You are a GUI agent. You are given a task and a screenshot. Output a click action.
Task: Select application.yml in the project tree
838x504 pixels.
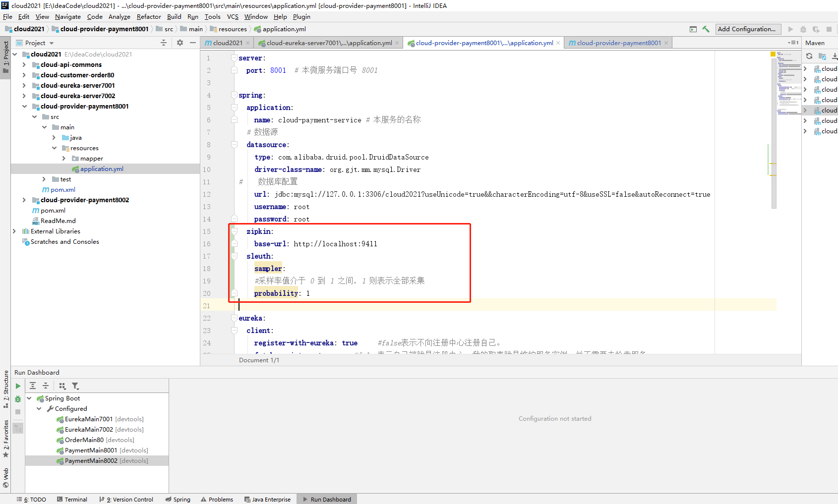tap(102, 169)
